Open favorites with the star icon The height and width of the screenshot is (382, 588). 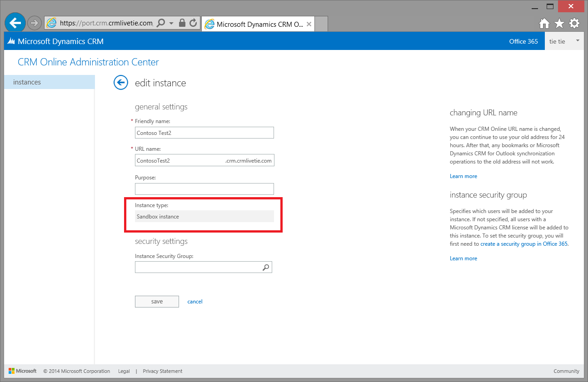coord(559,23)
